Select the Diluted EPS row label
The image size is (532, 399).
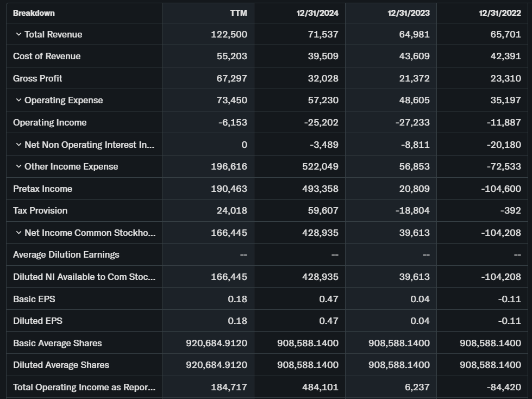click(x=37, y=321)
